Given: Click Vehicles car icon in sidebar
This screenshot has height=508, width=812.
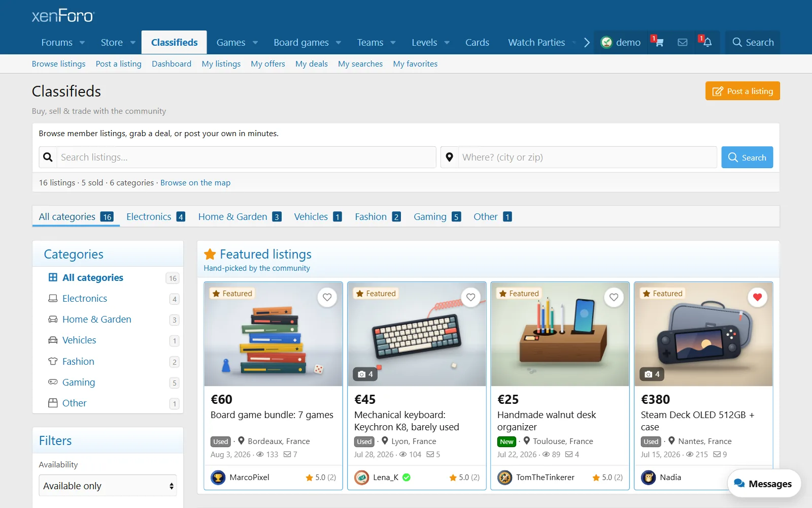Looking at the screenshot, I should tap(53, 340).
